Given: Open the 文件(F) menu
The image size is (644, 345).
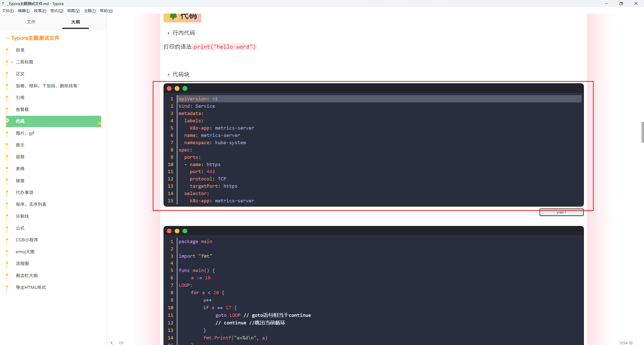Looking at the screenshot, I should click(8, 11).
